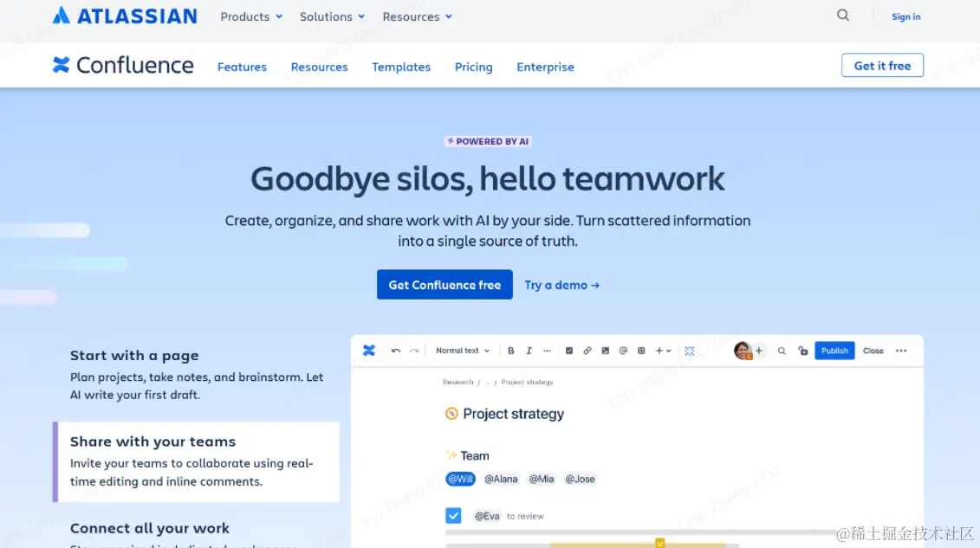Image resolution: width=980 pixels, height=548 pixels.
Task: Open the three-dot menu after Close
Action: click(x=900, y=351)
